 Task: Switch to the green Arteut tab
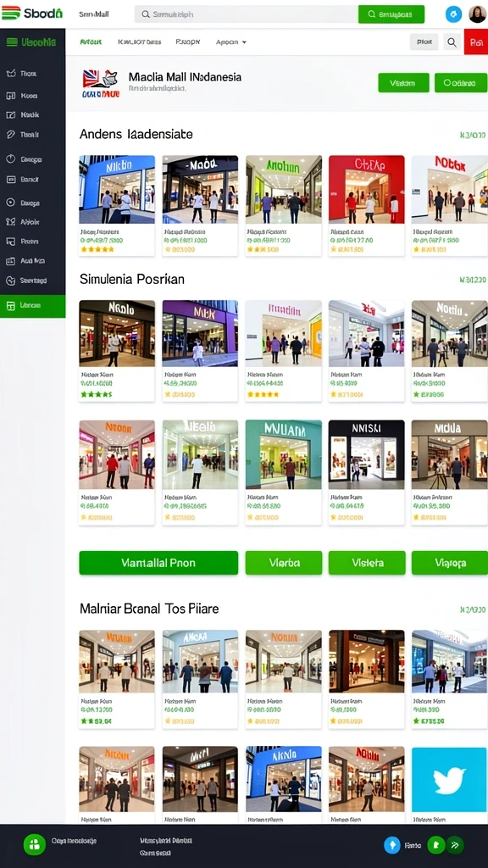[x=90, y=42]
